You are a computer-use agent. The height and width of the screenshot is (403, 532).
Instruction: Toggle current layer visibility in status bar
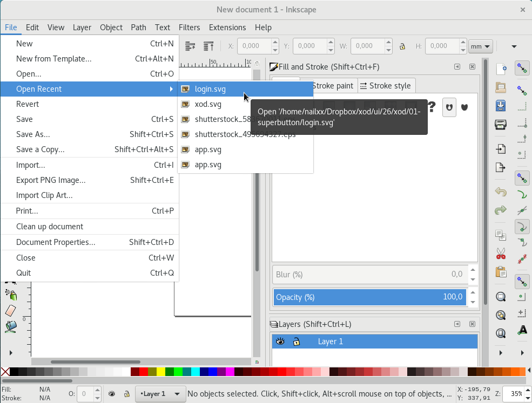(112, 393)
